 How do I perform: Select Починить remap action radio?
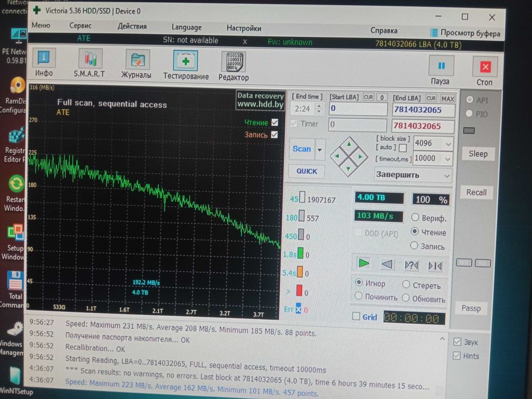point(358,296)
